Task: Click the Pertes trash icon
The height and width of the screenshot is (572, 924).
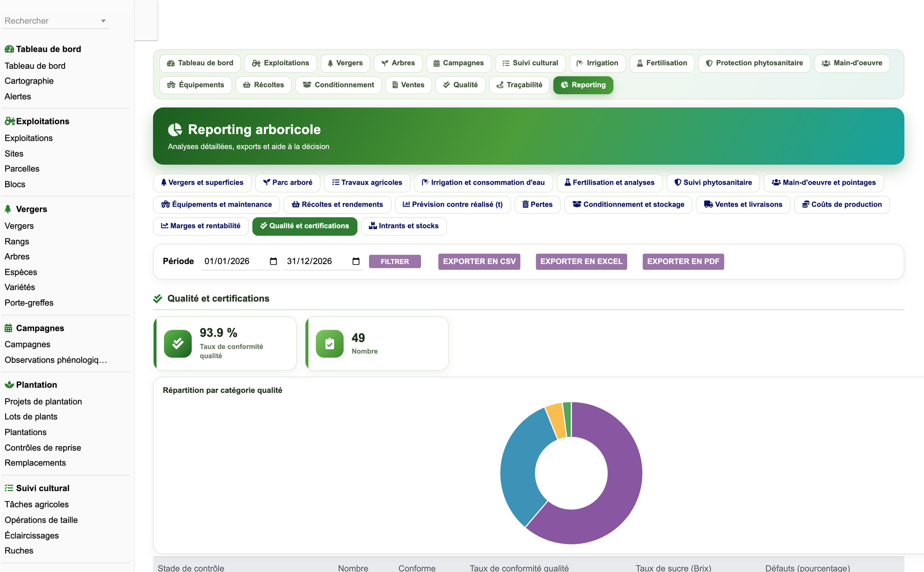Action: [526, 204]
